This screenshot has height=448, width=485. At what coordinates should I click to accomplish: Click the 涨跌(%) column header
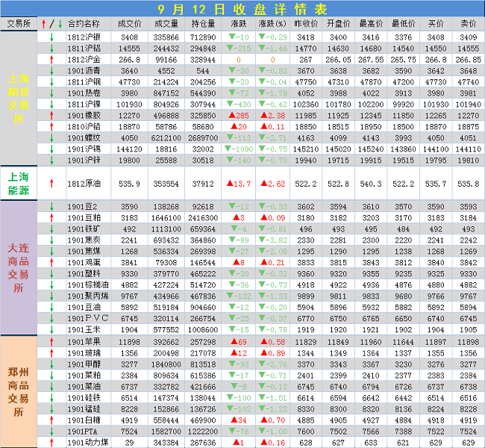pos(273,24)
